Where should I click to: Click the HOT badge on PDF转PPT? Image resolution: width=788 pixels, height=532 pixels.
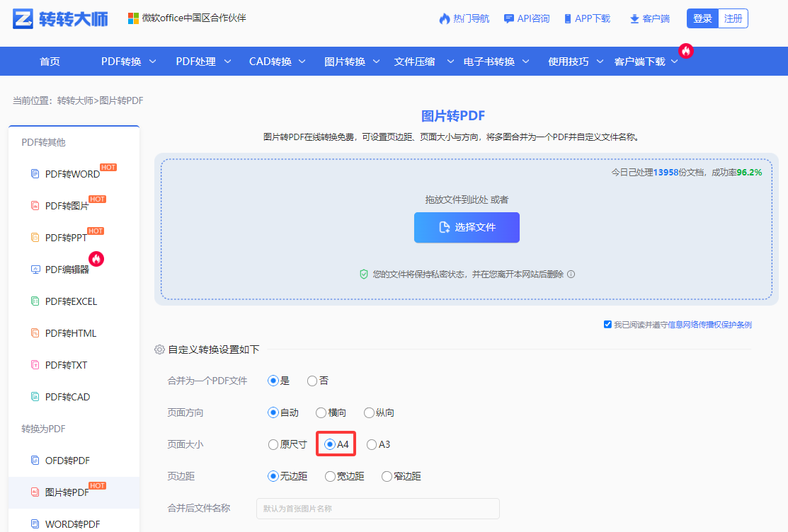(96, 231)
